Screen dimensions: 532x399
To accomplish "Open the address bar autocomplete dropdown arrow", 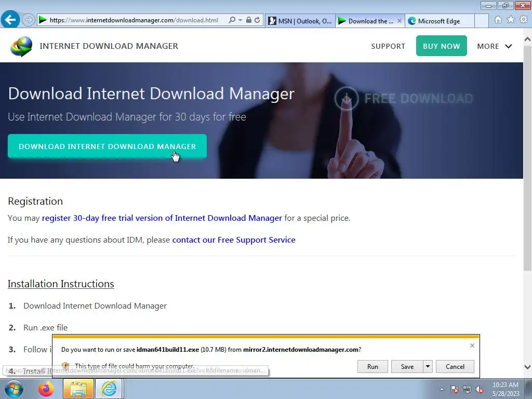I will tap(240, 20).
